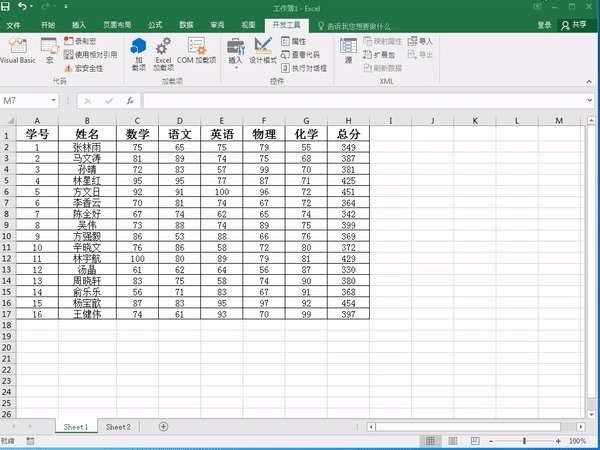Screen dimensions: 600x450
Task: Click the 共享 share button
Action: click(x=575, y=24)
